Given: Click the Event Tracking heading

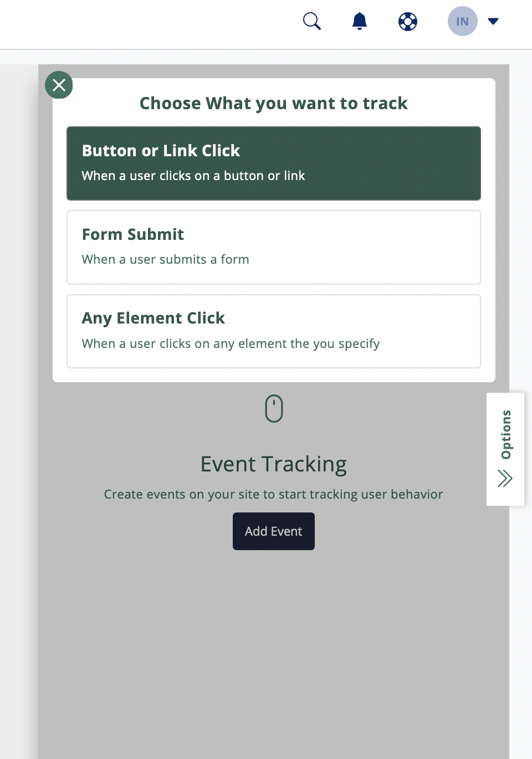Looking at the screenshot, I should pos(274,464).
